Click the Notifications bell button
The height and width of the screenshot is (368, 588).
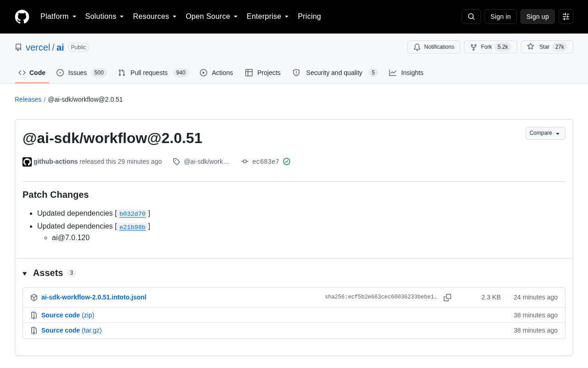coord(434,47)
